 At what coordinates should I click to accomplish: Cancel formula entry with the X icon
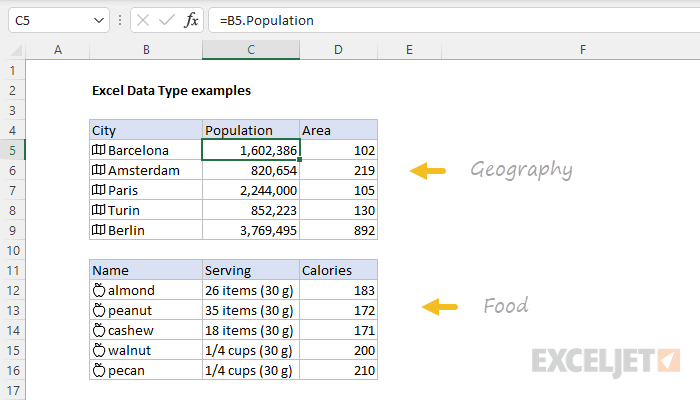143,21
